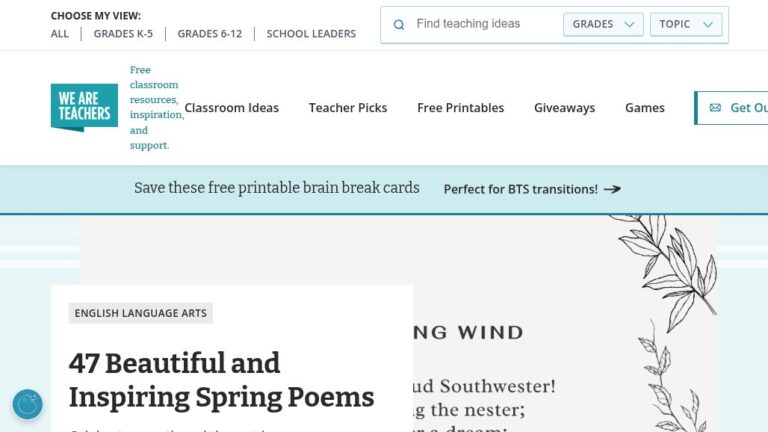Switch view to SCHOOL LEADERS

coord(311,34)
